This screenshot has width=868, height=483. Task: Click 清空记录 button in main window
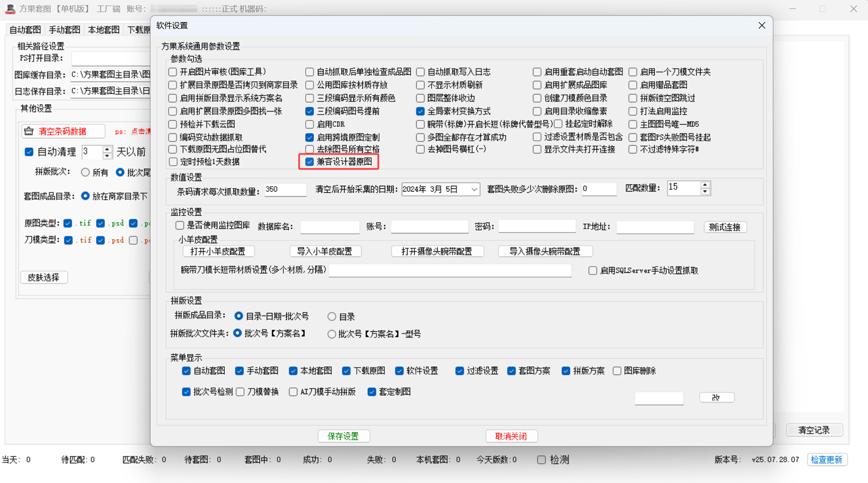[814, 430]
